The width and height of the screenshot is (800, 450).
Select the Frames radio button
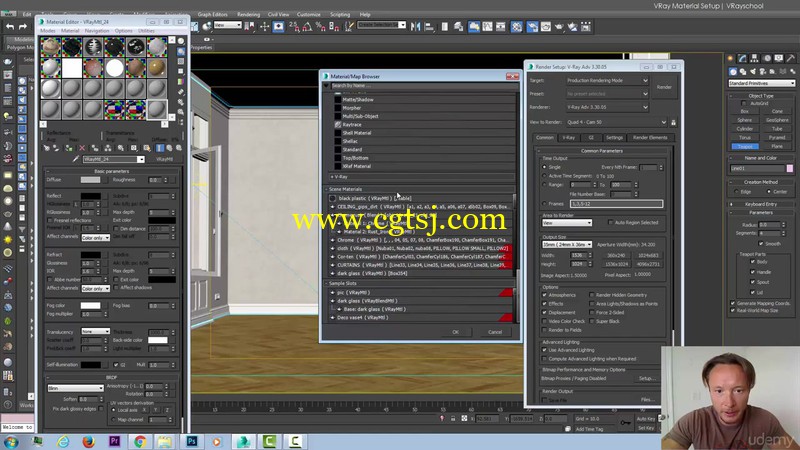point(544,204)
